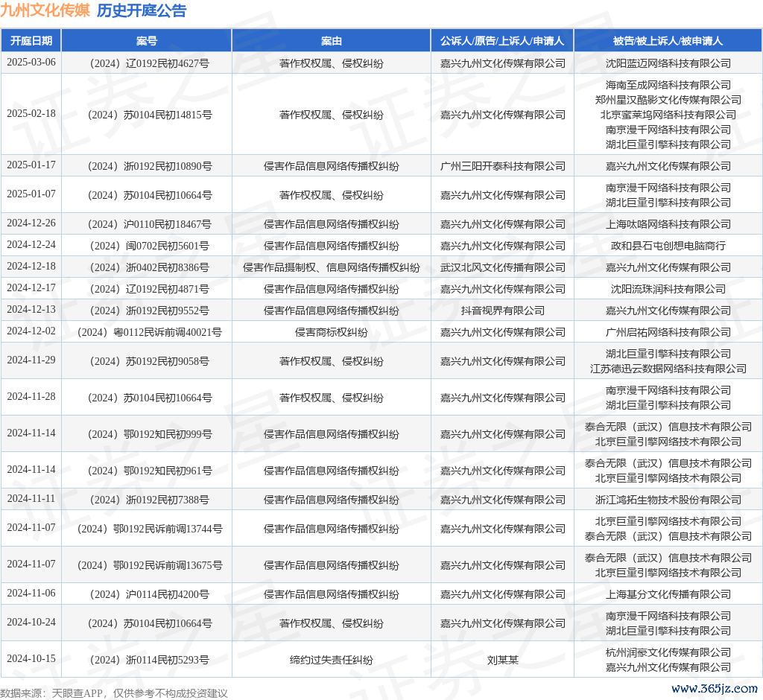Click the 历史开庭公告 heading
The height and width of the screenshot is (700, 763).
[x=142, y=10]
